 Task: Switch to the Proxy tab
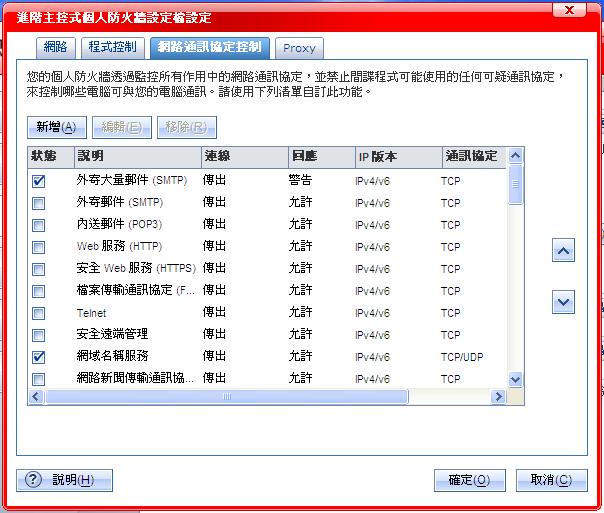[299, 48]
